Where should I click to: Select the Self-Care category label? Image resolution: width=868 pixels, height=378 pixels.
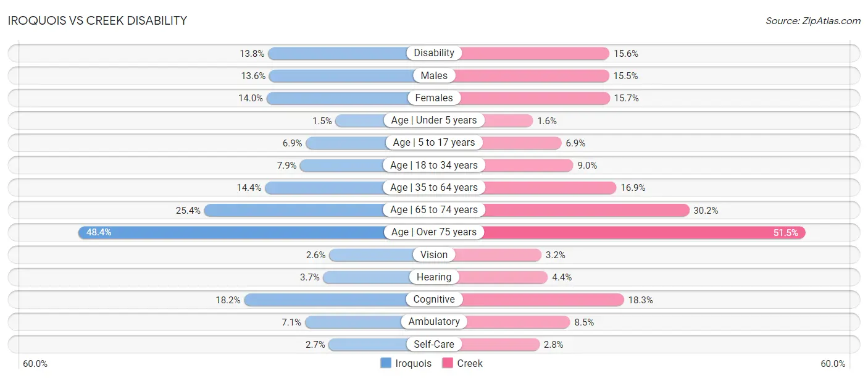coord(434,344)
